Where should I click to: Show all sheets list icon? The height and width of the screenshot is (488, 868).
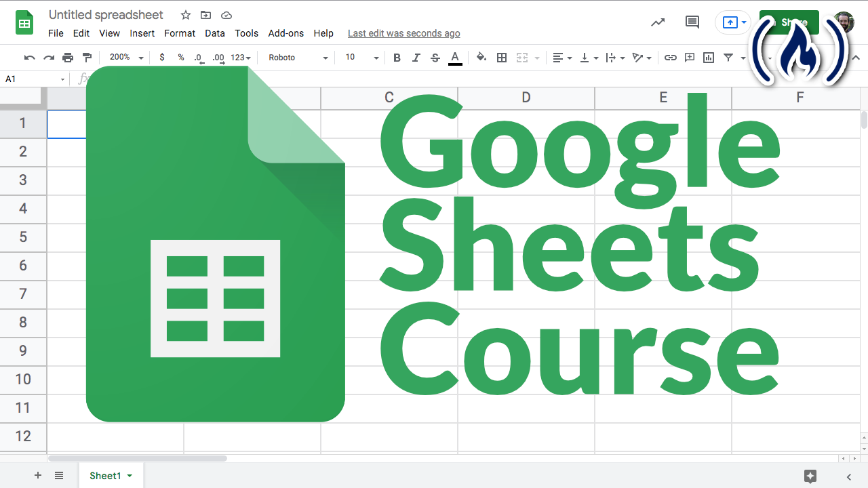click(59, 476)
